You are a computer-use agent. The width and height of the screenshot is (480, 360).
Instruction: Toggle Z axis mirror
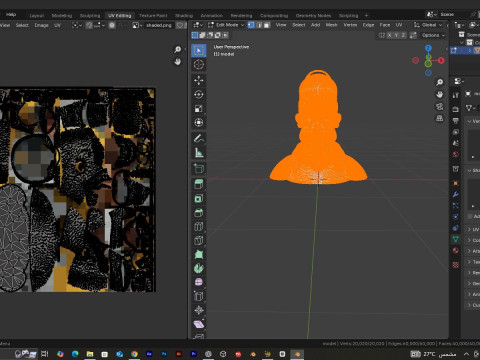coord(403,35)
